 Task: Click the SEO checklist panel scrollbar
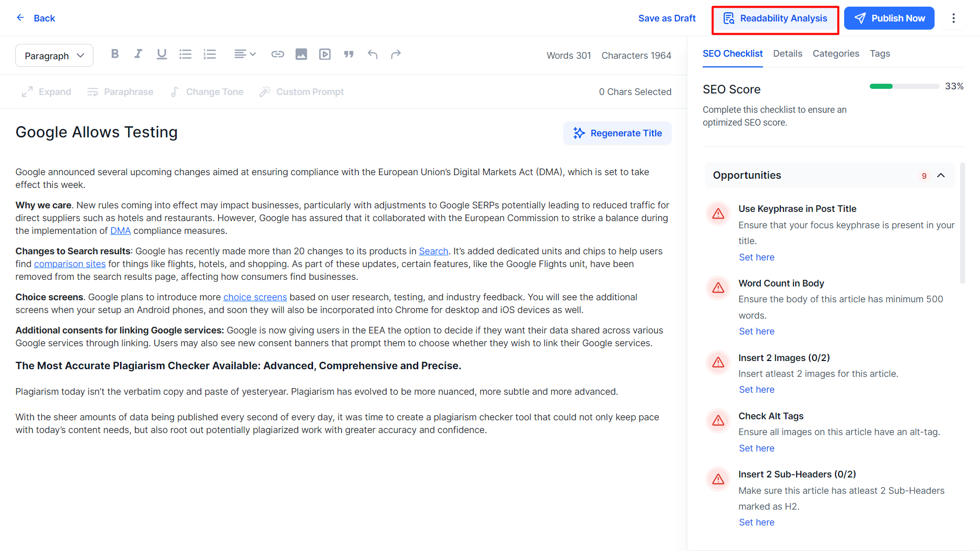[962, 223]
